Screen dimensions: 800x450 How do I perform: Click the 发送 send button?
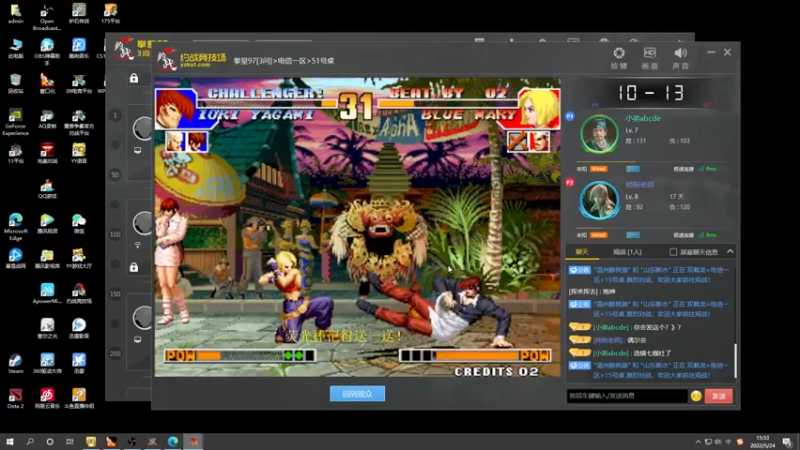[x=718, y=396]
